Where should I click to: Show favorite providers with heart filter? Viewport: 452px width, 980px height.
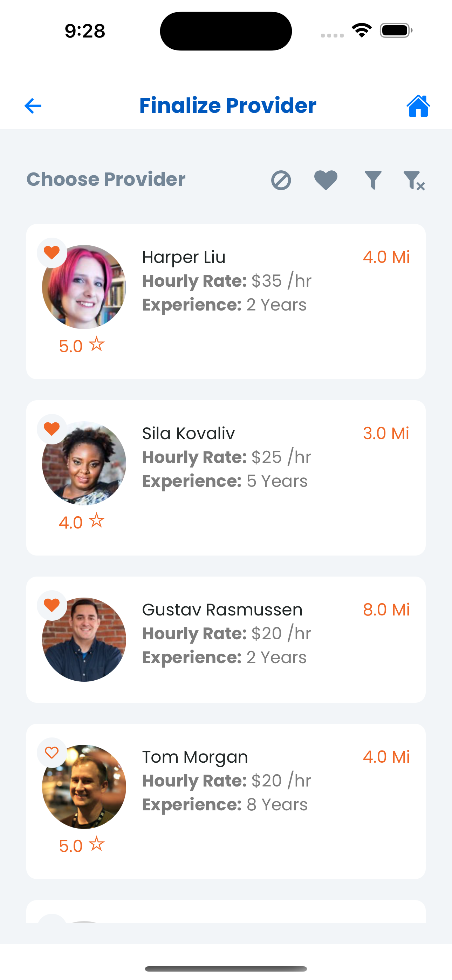326,180
